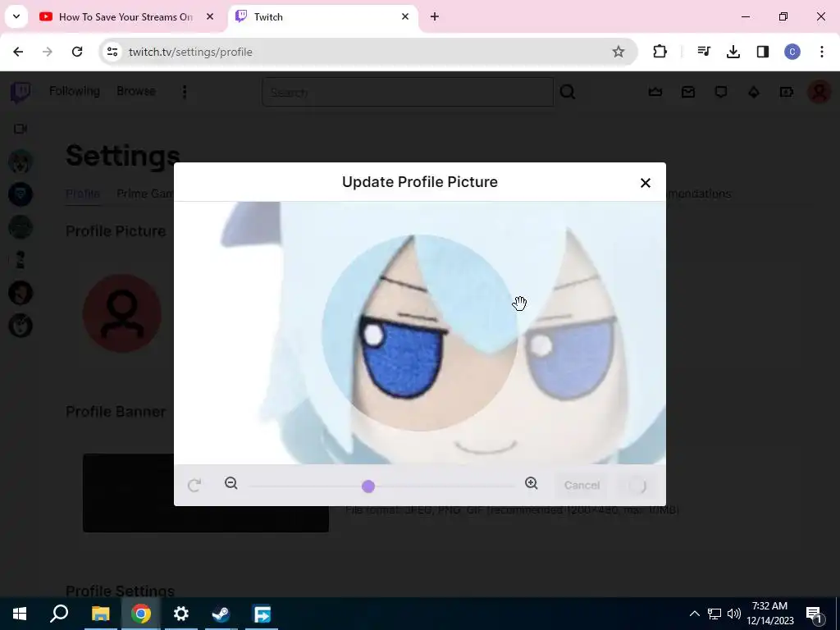Open the Chrome extensions puzzle icon
Image resolution: width=840 pixels, height=630 pixels.
pos(660,52)
